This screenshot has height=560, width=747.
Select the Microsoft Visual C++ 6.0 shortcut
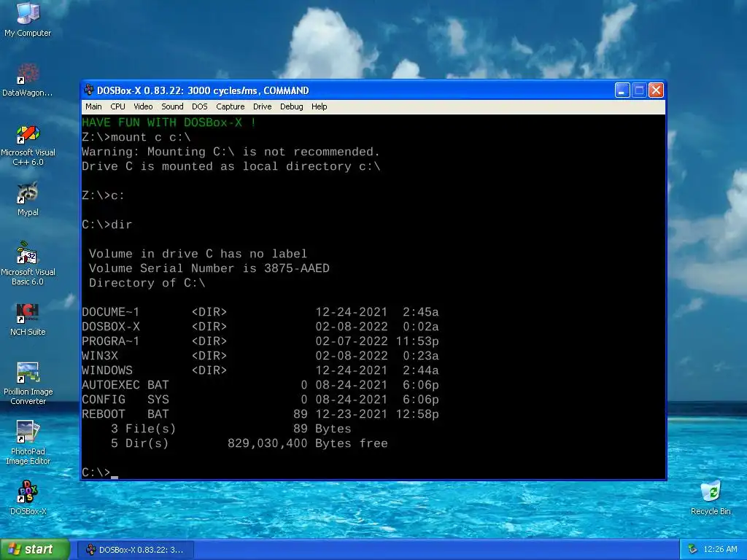pos(28,145)
